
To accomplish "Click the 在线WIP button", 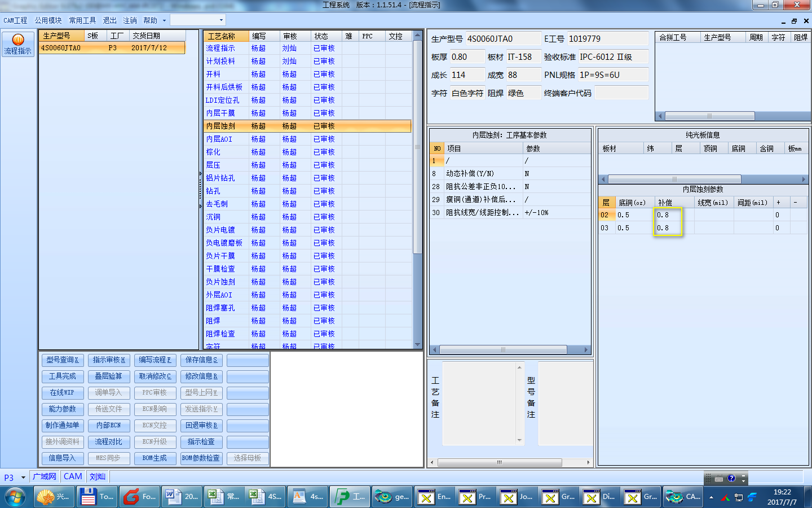I will [x=63, y=393].
